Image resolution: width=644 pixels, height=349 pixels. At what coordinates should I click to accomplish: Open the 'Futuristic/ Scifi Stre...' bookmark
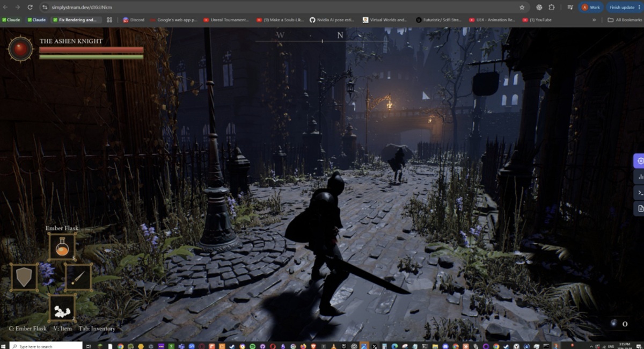(440, 20)
